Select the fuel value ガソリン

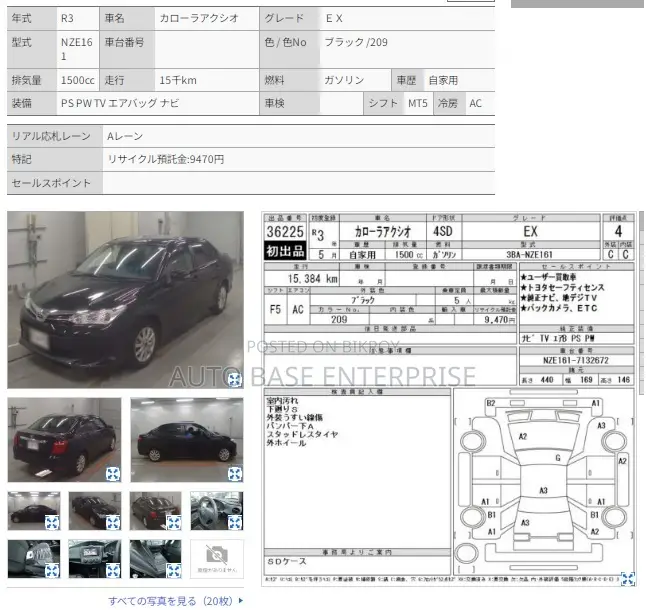coord(344,80)
